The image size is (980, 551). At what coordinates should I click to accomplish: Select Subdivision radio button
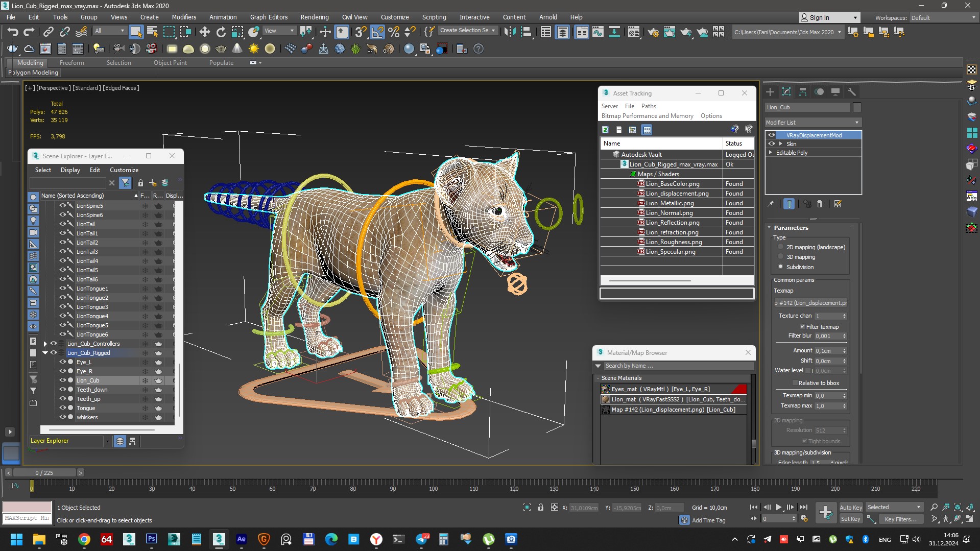[780, 267]
